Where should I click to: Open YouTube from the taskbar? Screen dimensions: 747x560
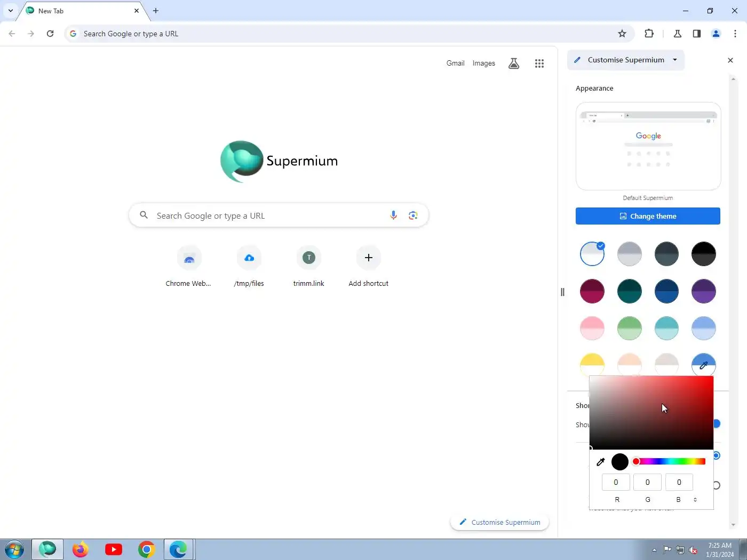point(114,549)
